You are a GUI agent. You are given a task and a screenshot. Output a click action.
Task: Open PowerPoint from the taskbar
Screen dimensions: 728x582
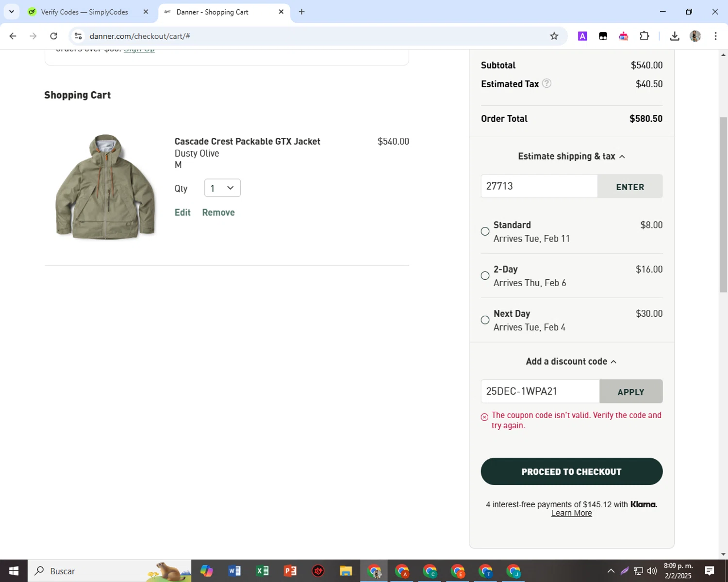[290, 571]
